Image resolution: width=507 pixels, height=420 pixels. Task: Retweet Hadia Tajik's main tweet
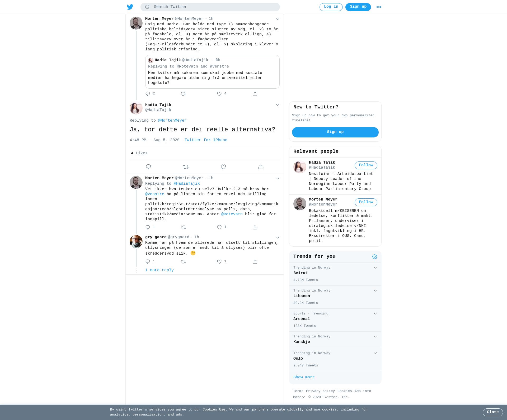click(x=186, y=167)
